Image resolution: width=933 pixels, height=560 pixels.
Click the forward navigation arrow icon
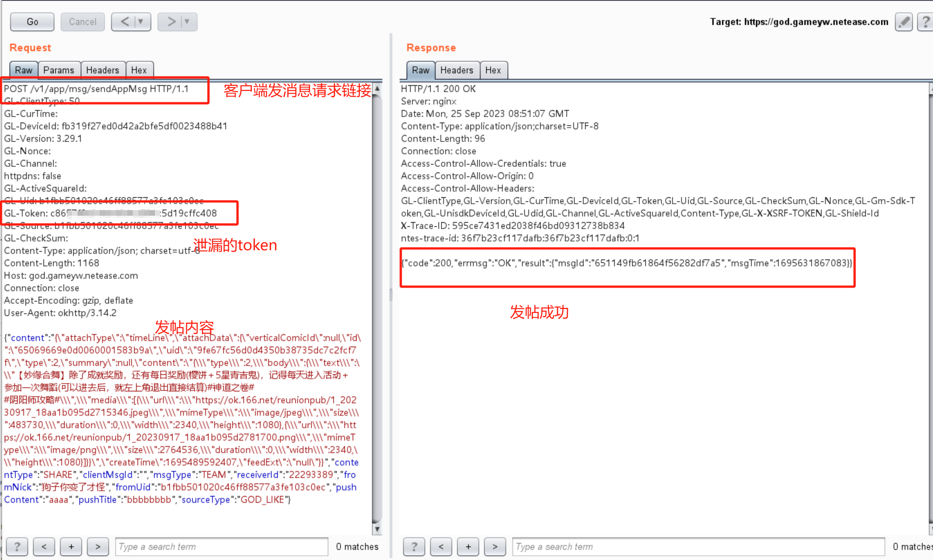pyautogui.click(x=171, y=21)
